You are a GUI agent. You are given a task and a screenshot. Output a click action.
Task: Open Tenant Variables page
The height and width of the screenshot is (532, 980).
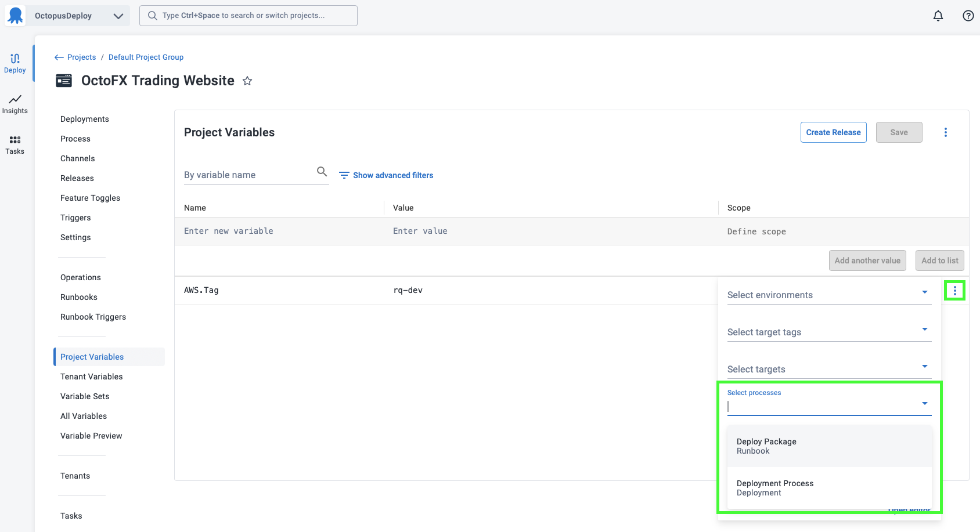click(92, 377)
